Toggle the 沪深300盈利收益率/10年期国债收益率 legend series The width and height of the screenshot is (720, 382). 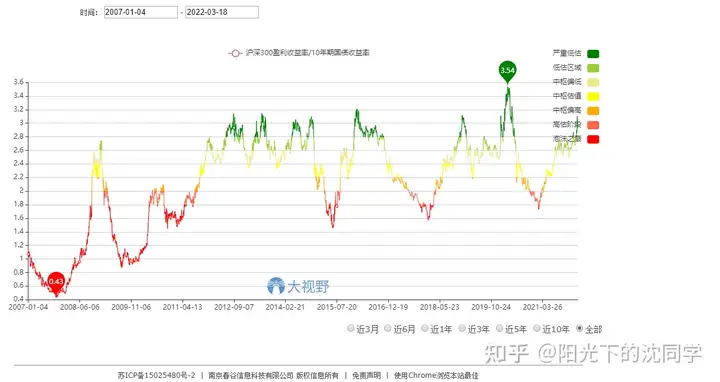click(299, 53)
